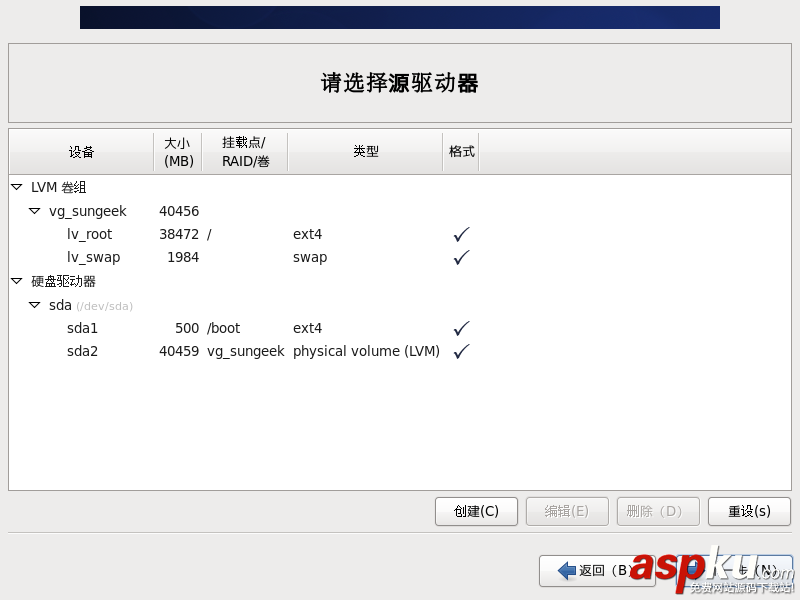Collapse the 硬盘驱动器 tree group
800x600 pixels.
tap(16, 281)
